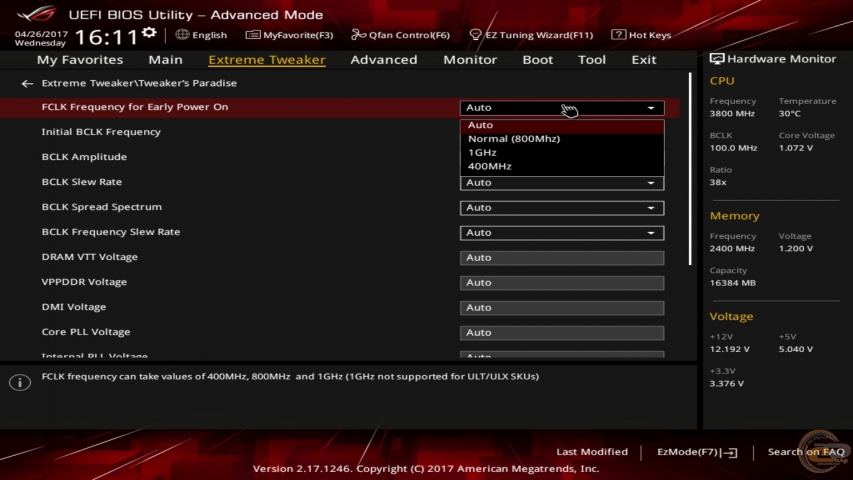Select the DRAM VTT Voltage label
The width and height of the screenshot is (853, 480).
90,257
